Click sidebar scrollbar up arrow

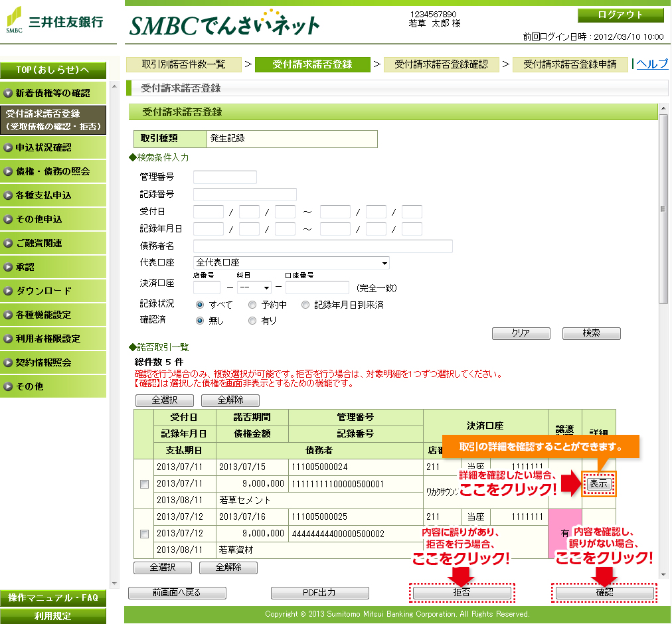[114, 86]
